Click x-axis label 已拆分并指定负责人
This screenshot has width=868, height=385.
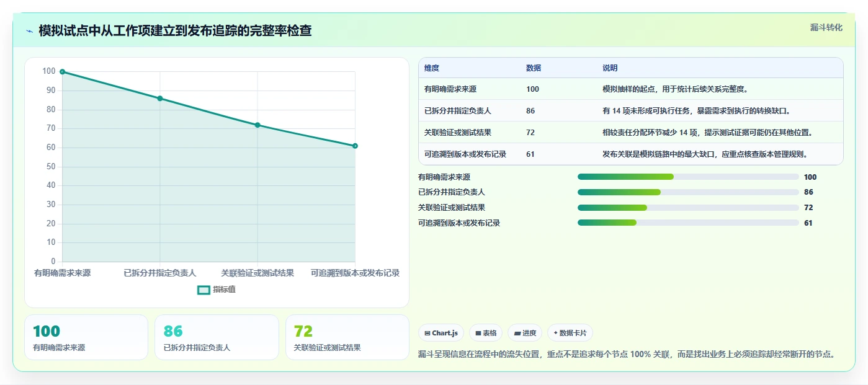point(160,273)
